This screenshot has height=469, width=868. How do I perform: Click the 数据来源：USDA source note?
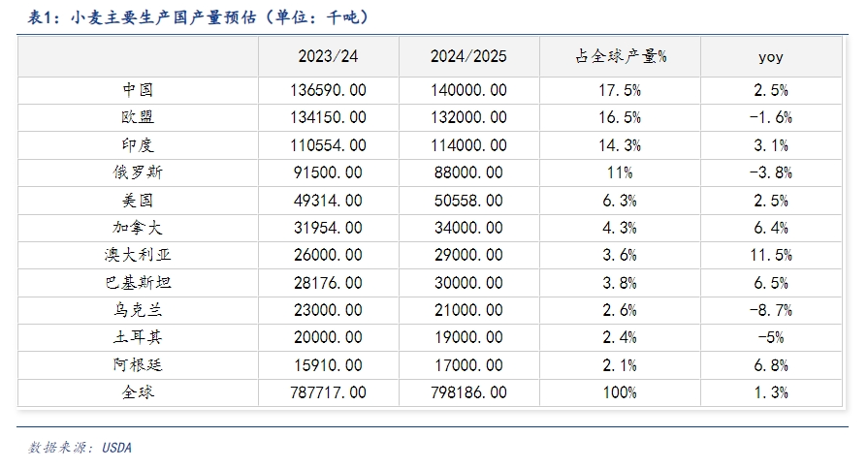tap(80, 448)
